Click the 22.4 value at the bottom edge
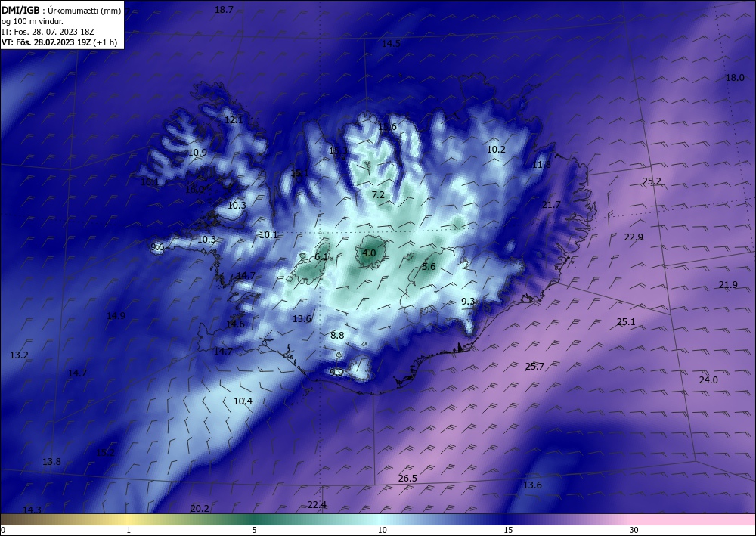Screen dimensions: 756x536 click(317, 505)
